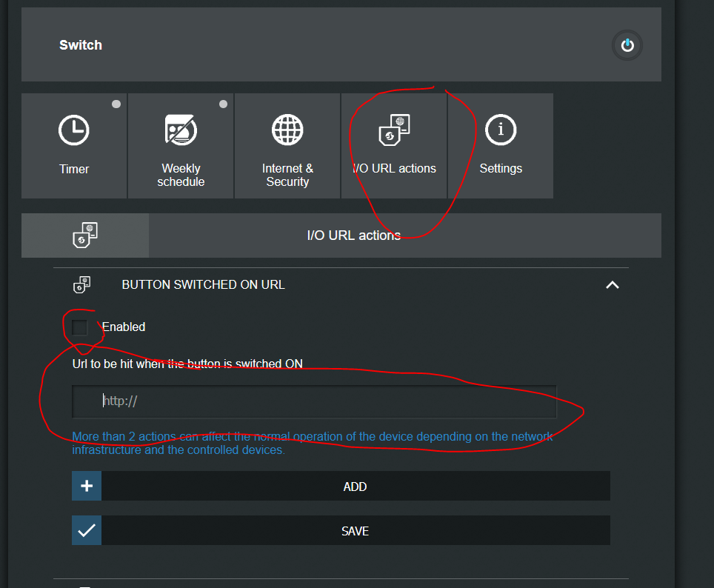Open the I/O URL actions tile
Viewport: 714px width, 588px height.
pyautogui.click(x=394, y=146)
